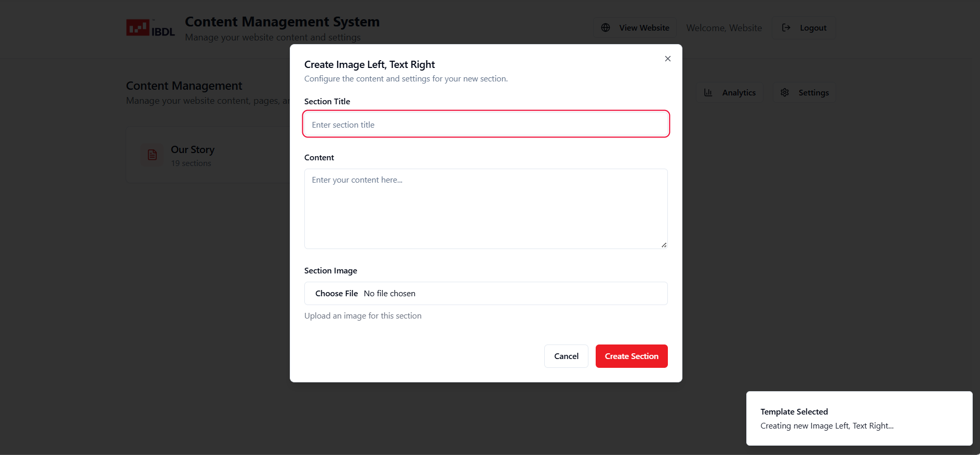
Task: Click the 19 sections count text
Action: [191, 163]
